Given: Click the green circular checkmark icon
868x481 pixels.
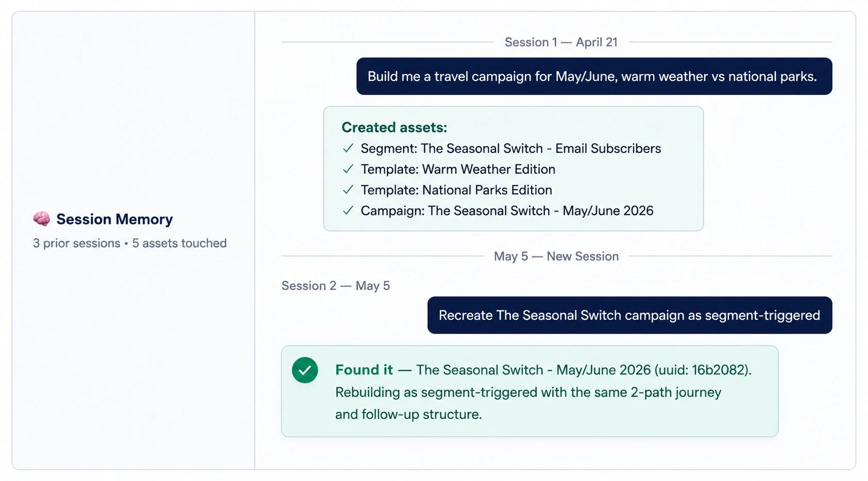Looking at the screenshot, I should click(x=305, y=370).
